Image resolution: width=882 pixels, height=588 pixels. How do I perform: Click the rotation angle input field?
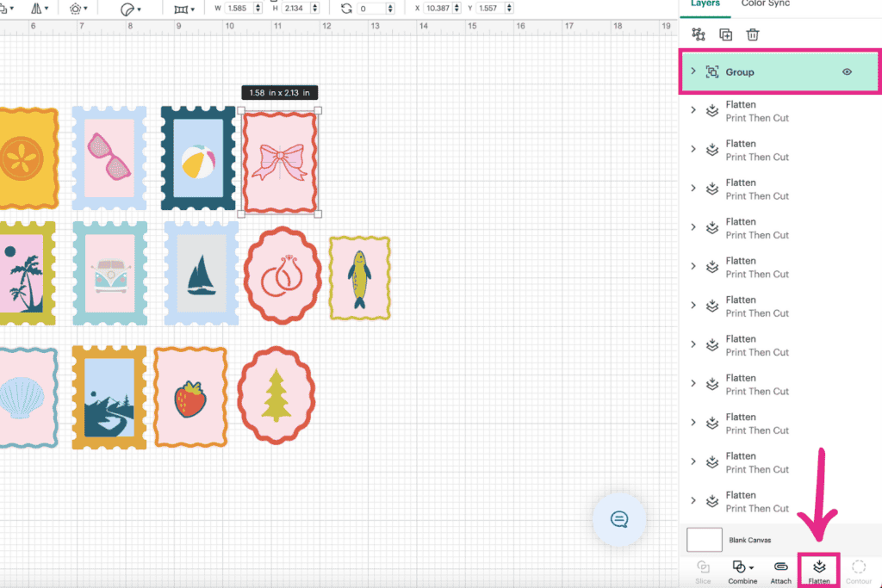point(371,9)
